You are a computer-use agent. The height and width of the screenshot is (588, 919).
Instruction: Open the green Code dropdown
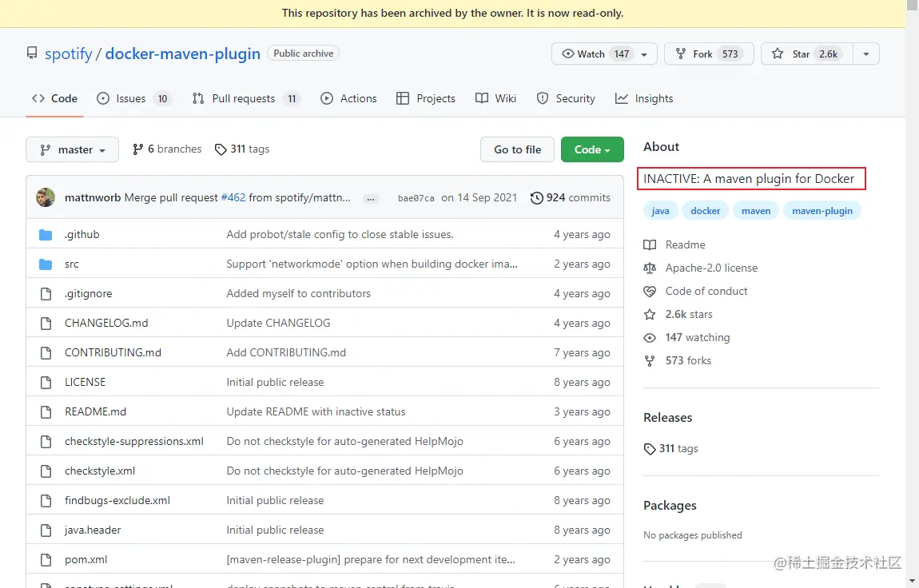592,149
